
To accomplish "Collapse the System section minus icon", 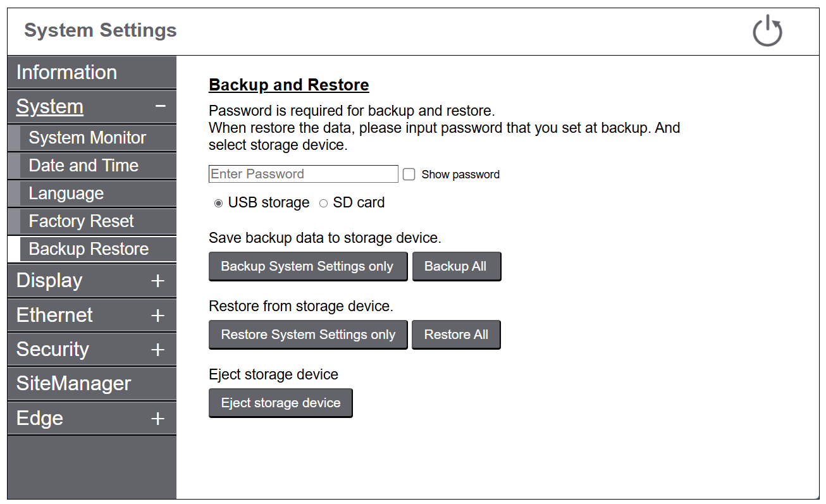I will point(161,107).
